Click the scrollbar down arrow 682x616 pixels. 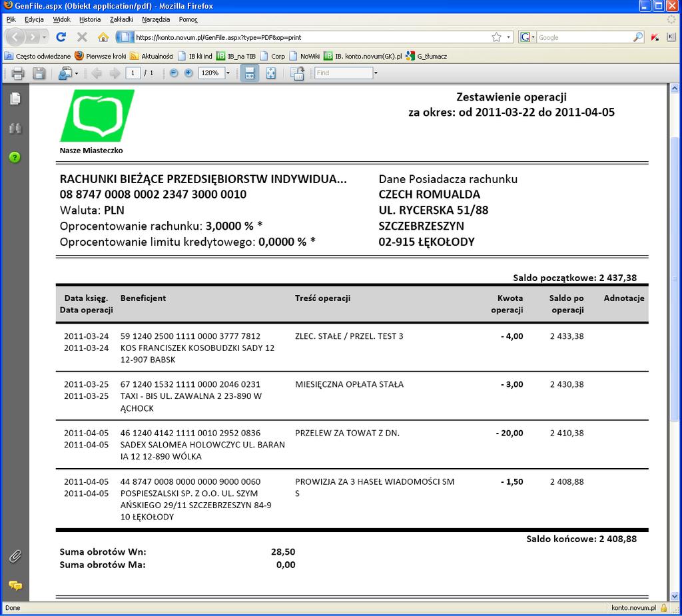coord(675,596)
